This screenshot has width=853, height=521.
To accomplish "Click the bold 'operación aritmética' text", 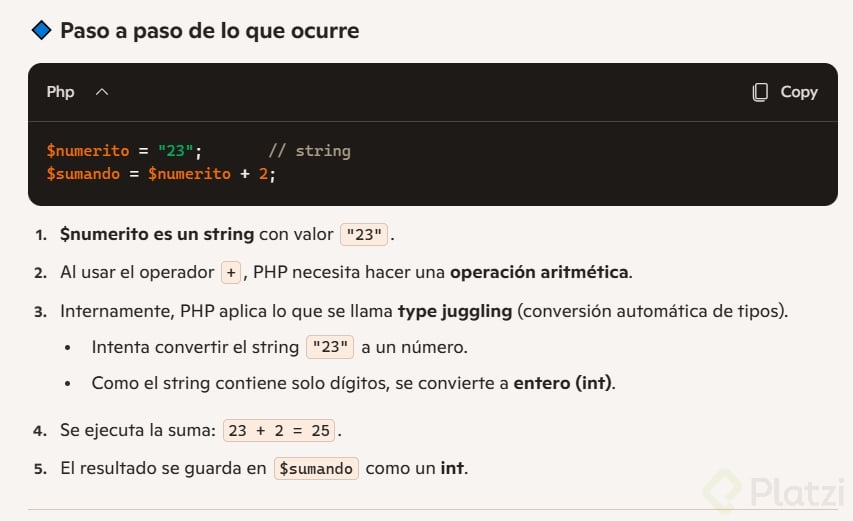I will 538,272.
